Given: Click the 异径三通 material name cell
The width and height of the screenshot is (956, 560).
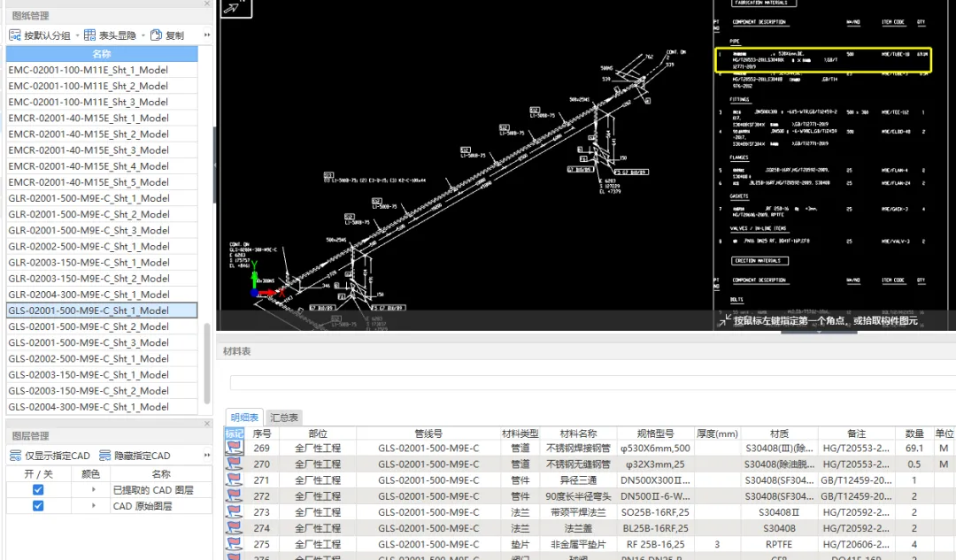Looking at the screenshot, I should tap(578, 480).
